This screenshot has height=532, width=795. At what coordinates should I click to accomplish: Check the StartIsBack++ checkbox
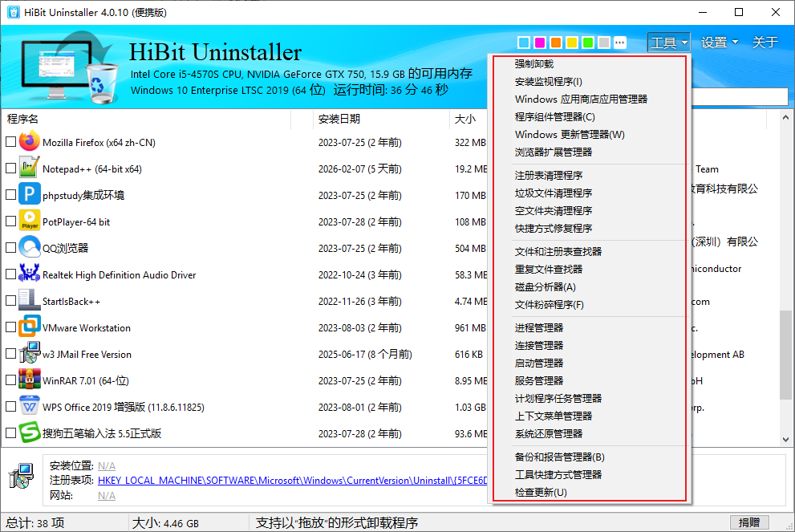pos(10,301)
